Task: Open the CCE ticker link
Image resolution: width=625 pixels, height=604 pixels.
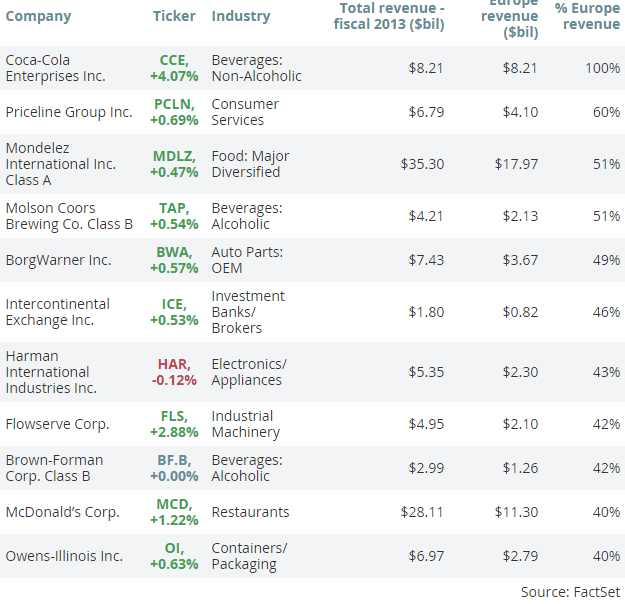Action: [175, 60]
